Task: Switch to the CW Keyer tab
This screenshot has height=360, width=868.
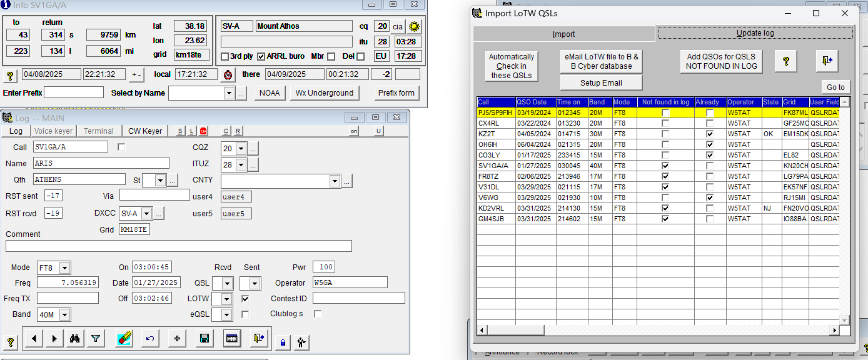Action: [145, 131]
